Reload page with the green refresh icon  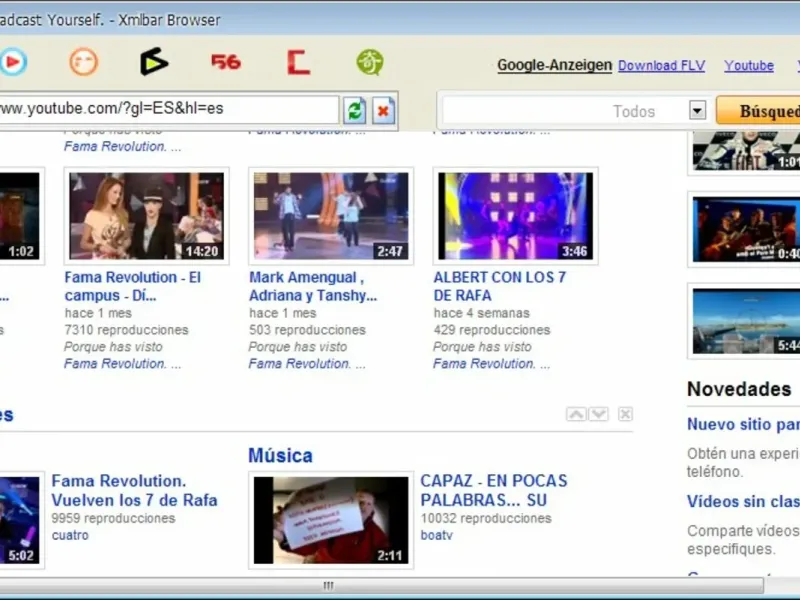coord(355,110)
